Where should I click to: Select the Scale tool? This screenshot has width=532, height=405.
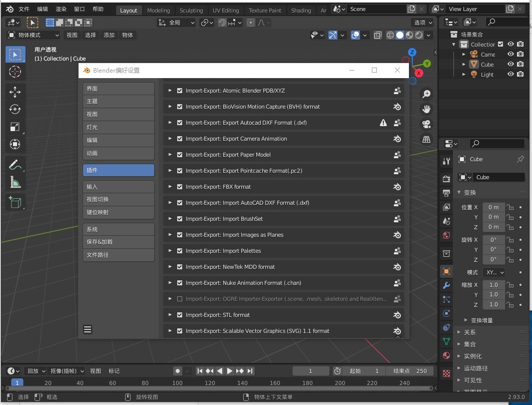pos(15,127)
